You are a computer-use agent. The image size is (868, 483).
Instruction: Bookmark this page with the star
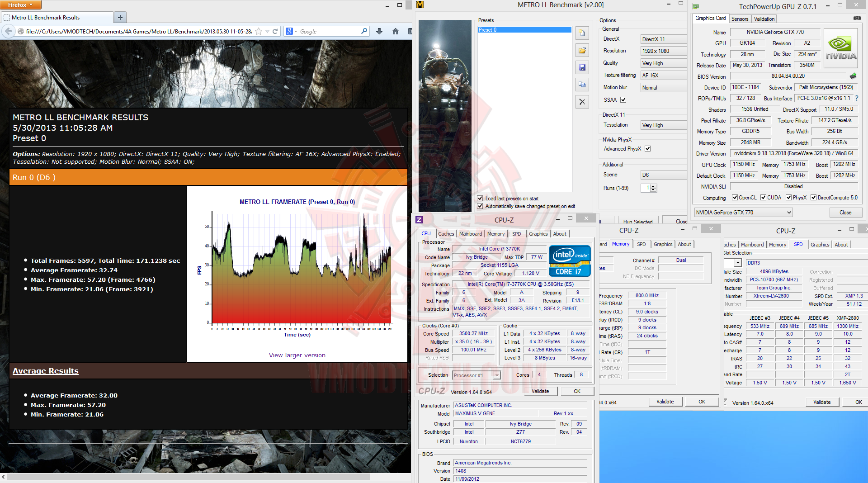tap(259, 31)
